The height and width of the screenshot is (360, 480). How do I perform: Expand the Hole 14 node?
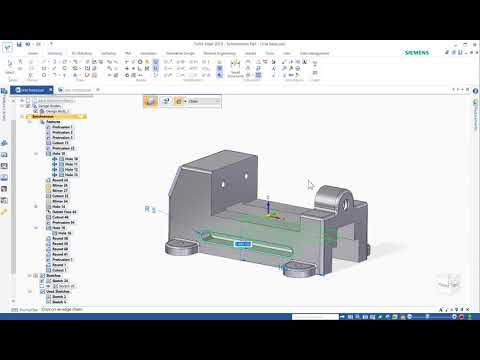pyautogui.click(x=36, y=207)
